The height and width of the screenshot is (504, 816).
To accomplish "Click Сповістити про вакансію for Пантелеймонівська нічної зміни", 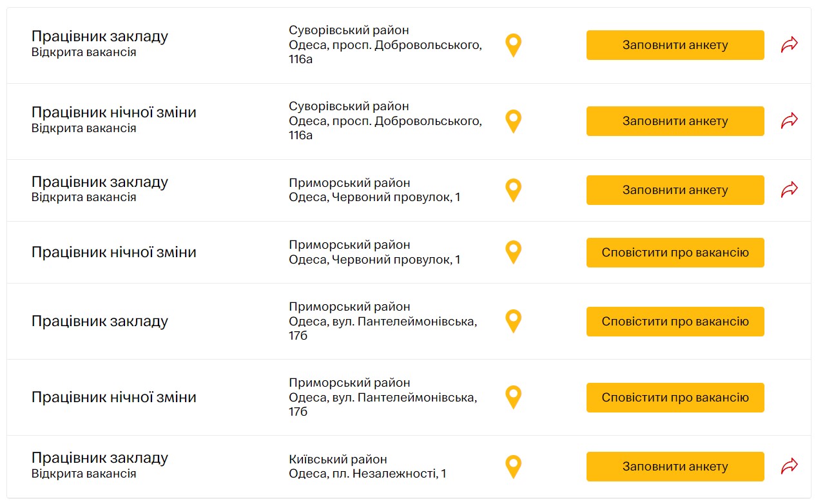I will [675, 397].
